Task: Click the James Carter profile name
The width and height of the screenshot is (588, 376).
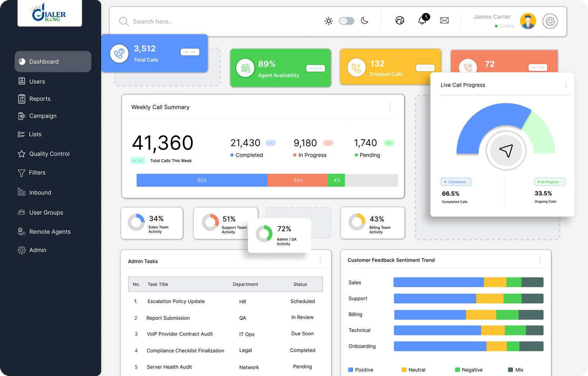Action: (x=492, y=17)
